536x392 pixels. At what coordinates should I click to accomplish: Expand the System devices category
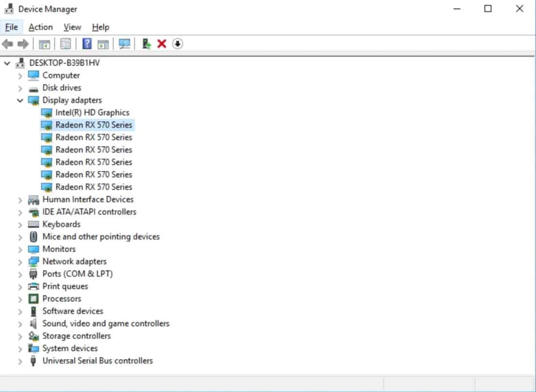20,349
